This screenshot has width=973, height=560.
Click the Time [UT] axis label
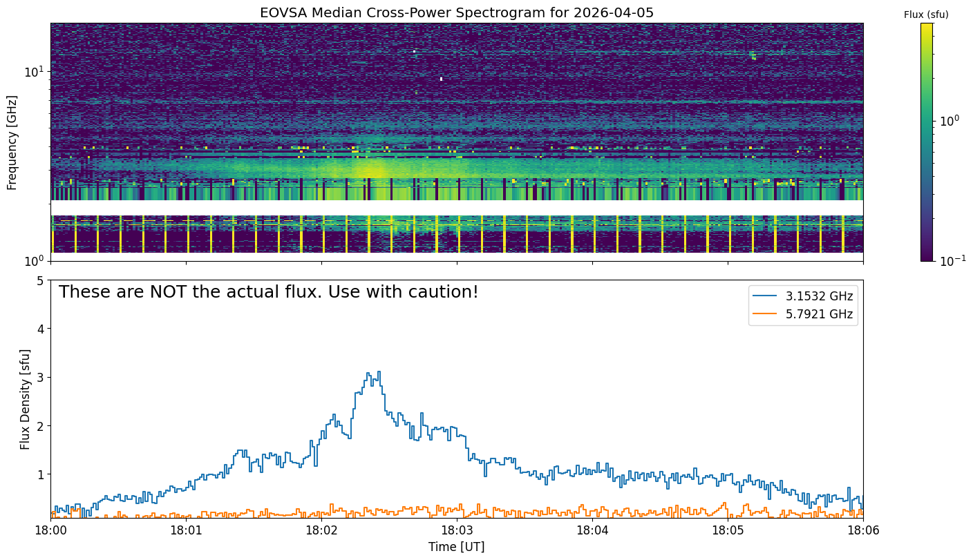point(457,547)
